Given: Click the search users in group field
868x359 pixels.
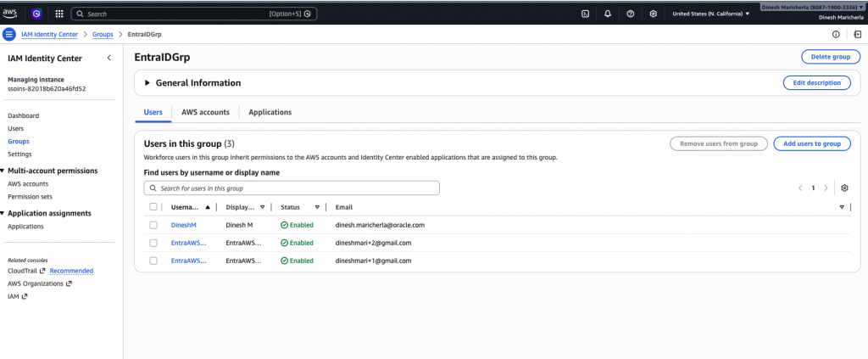Looking at the screenshot, I should coord(292,188).
